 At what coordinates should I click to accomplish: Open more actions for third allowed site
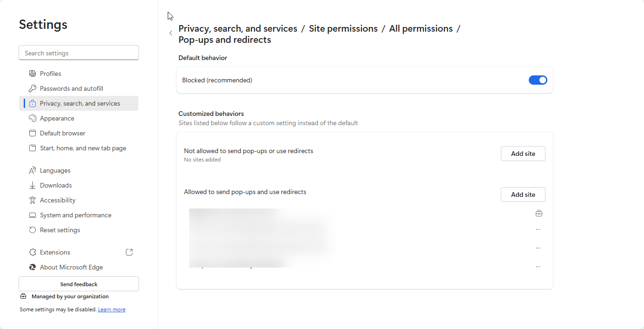point(538,248)
